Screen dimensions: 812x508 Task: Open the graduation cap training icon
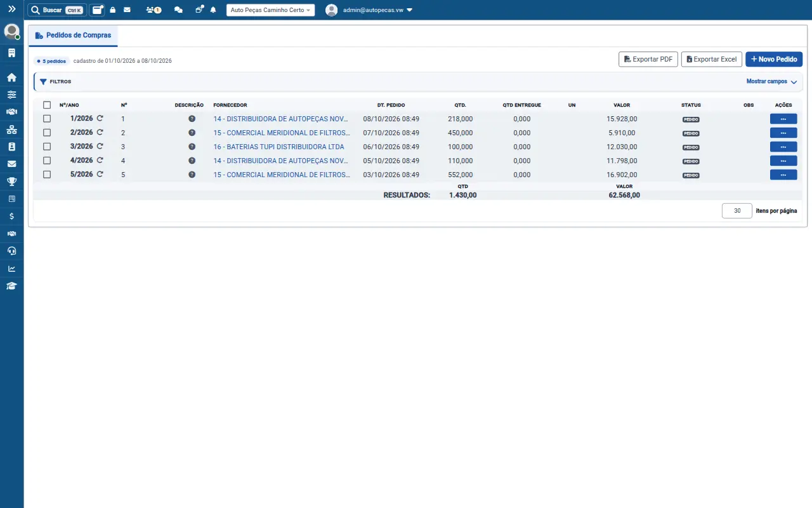pyautogui.click(x=11, y=286)
